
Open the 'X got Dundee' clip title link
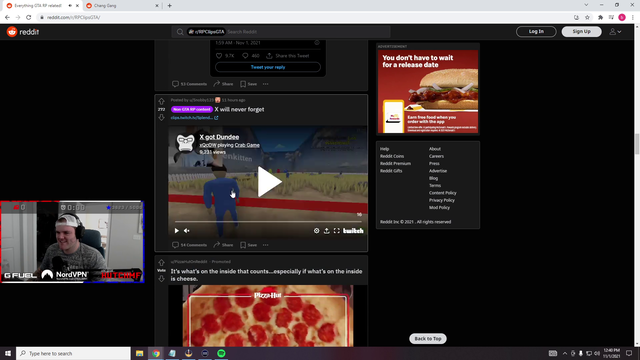point(219,137)
